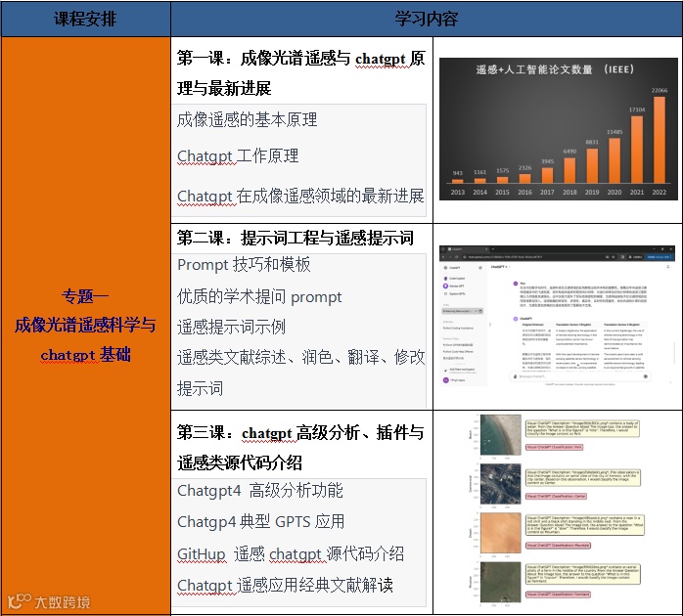Click the line 遥感提示词示例
Screen dimensions: 683x616
point(231,327)
